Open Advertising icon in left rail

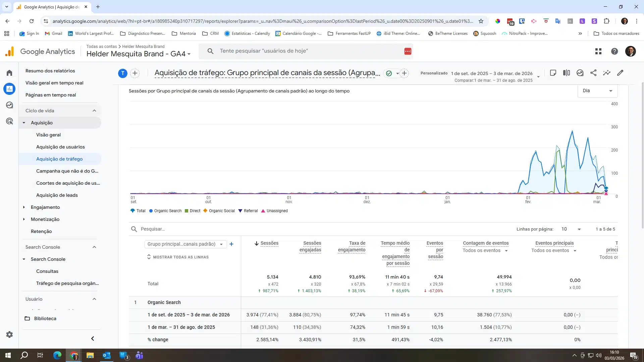9,121
